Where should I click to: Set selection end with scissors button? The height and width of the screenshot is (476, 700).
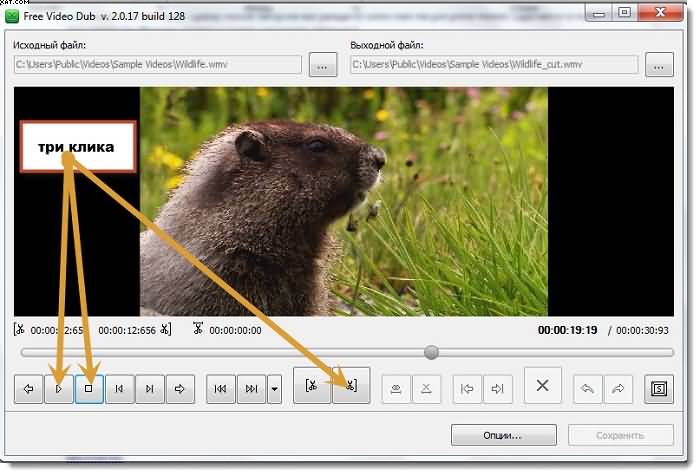351,385
